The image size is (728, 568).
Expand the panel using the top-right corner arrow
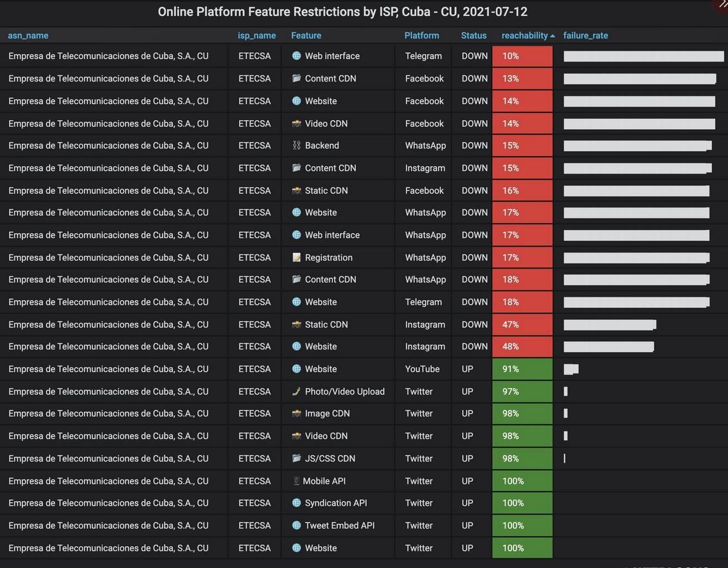(x=722, y=5)
